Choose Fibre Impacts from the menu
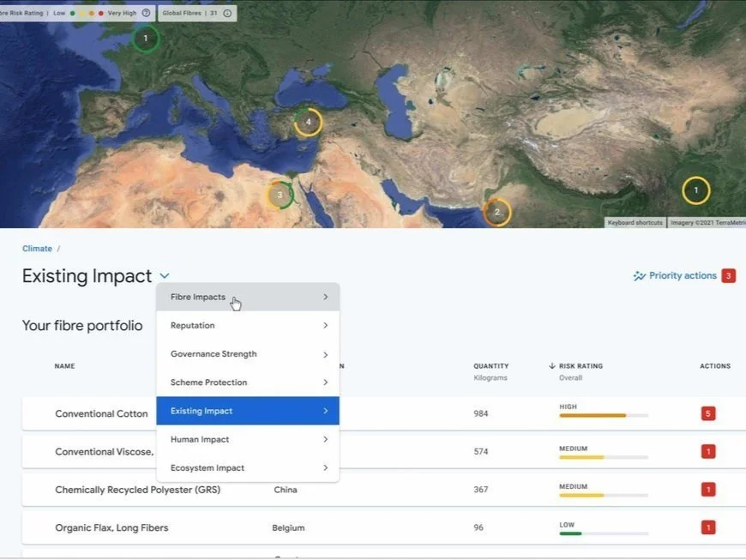This screenshot has height=560, width=746. 248,297
